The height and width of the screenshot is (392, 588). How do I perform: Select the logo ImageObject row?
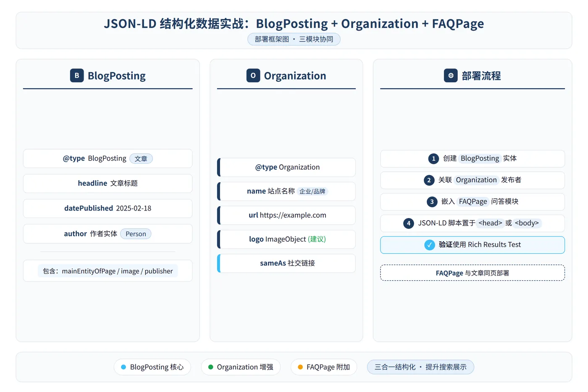point(286,239)
